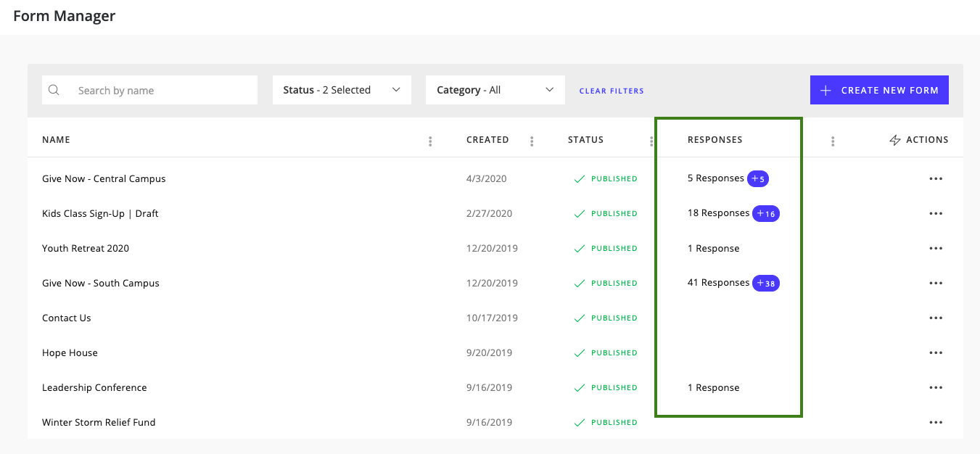This screenshot has width=980, height=454.
Task: Expand the Category filter dropdown
Action: pyautogui.click(x=495, y=90)
